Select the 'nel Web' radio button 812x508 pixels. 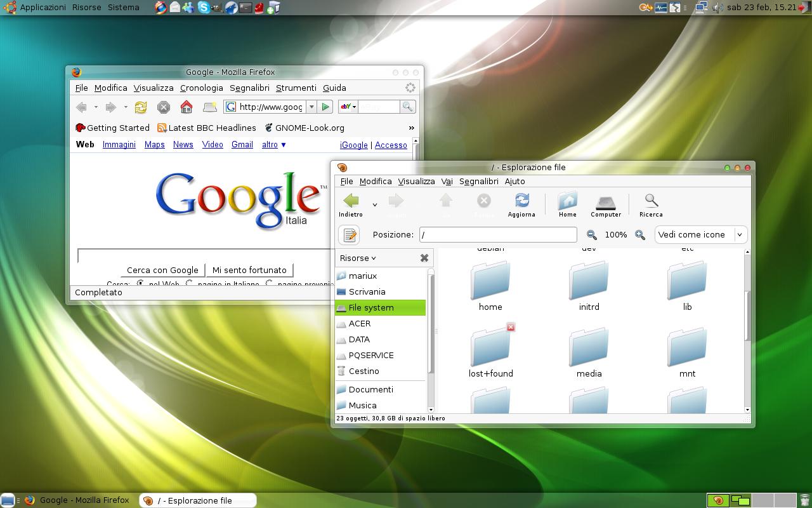click(140, 284)
